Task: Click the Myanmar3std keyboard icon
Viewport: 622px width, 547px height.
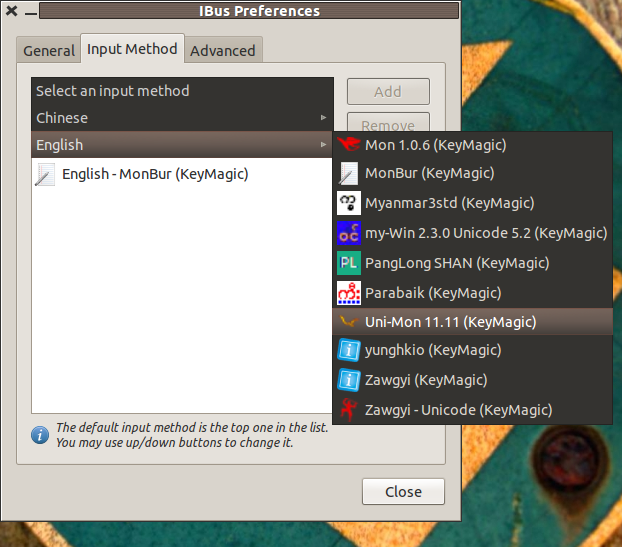Action: click(x=348, y=204)
